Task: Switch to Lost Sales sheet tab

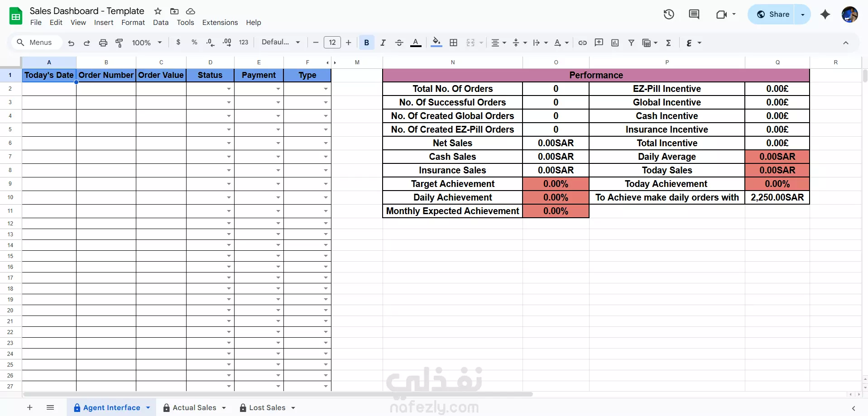Action: [x=267, y=407]
